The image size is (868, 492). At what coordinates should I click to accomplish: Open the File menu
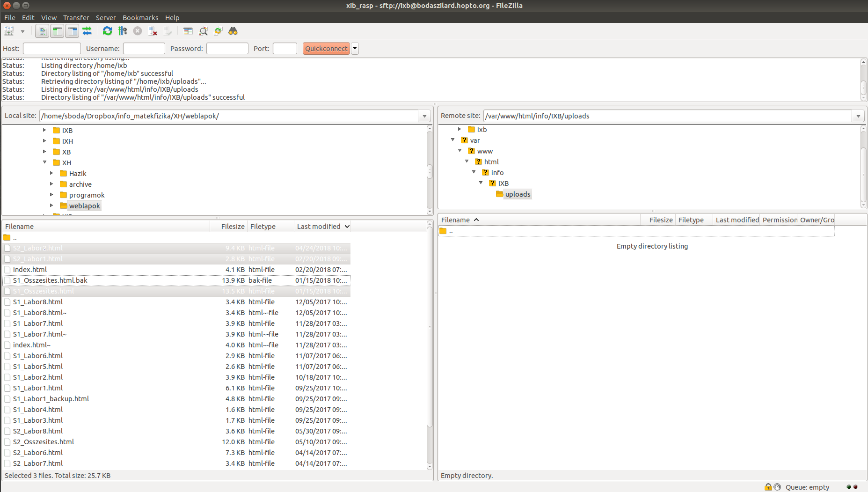tap(10, 18)
